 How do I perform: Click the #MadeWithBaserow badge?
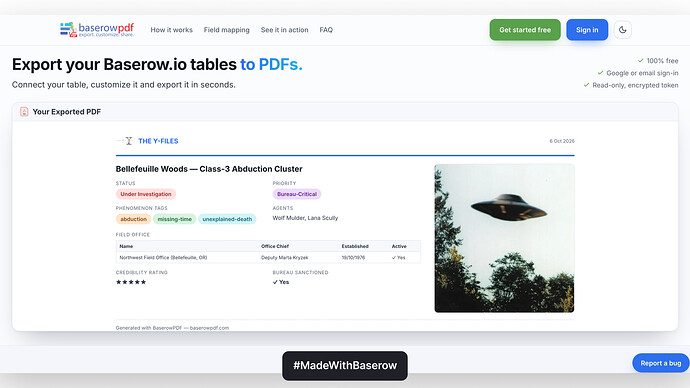click(345, 366)
